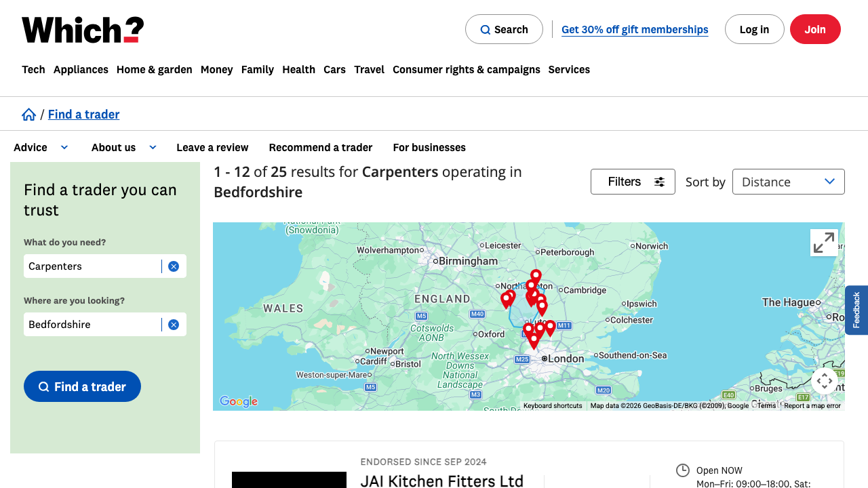Expand the About us menu chevron
Screen dimensions: 868x488
pyautogui.click(x=152, y=147)
